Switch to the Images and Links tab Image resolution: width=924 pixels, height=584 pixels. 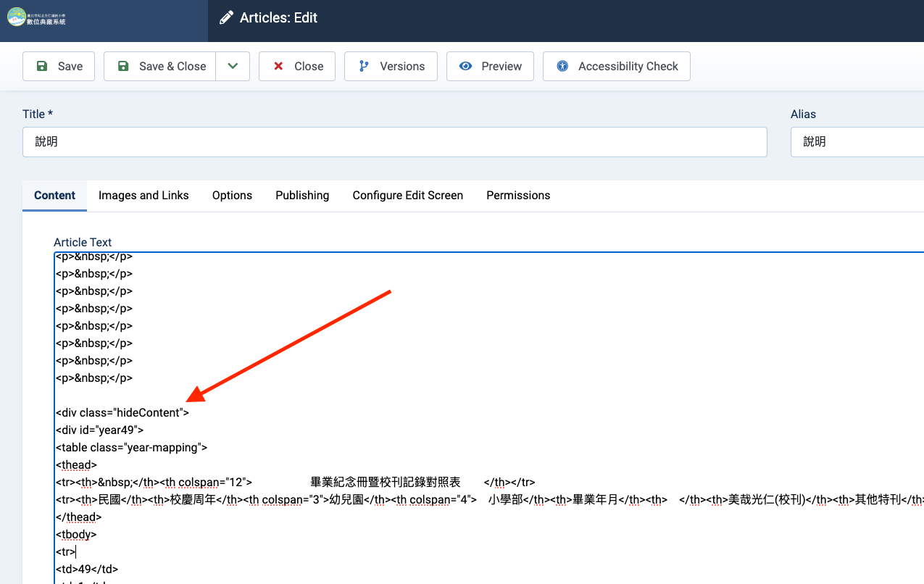143,196
